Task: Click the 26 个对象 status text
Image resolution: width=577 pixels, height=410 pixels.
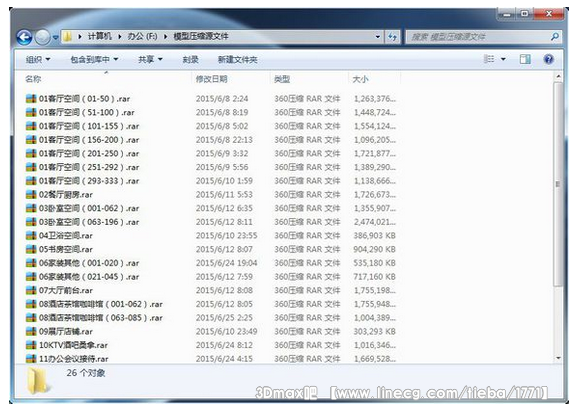Action: pyautogui.click(x=86, y=373)
